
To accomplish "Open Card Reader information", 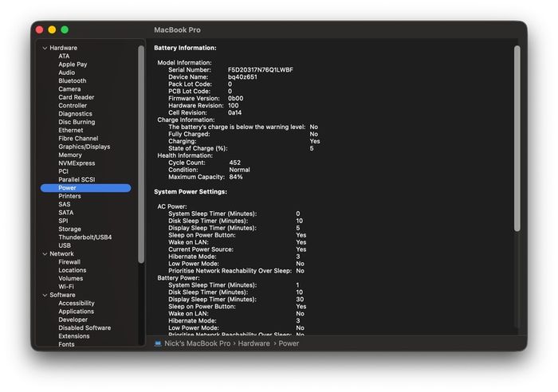I will click(x=77, y=97).
